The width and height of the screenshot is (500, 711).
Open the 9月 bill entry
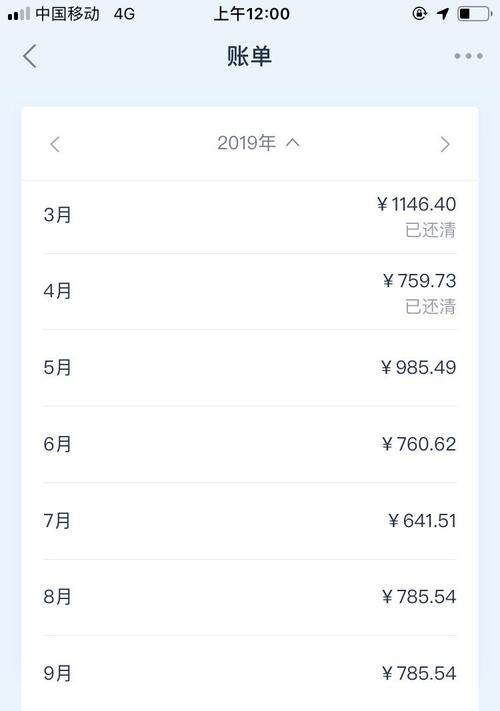click(250, 673)
